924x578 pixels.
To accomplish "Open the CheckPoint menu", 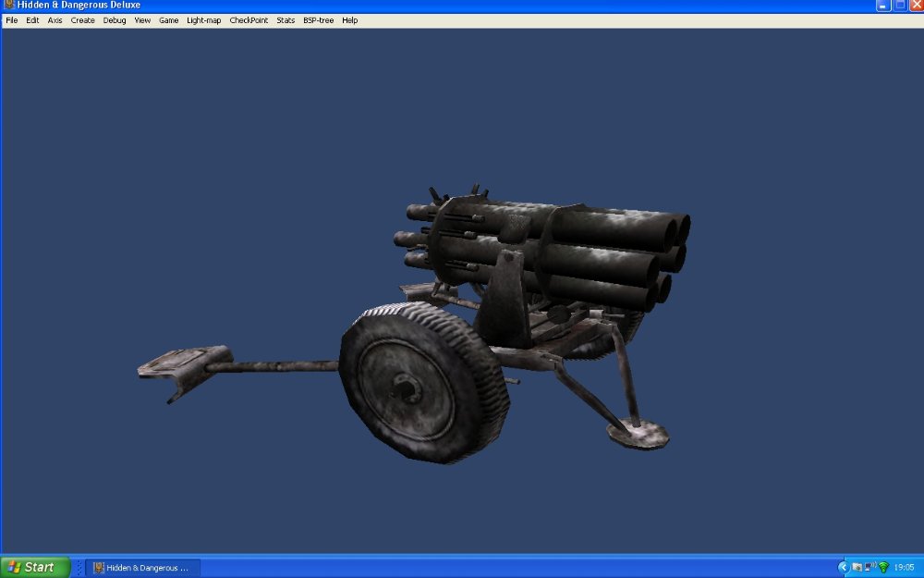I will coord(249,20).
